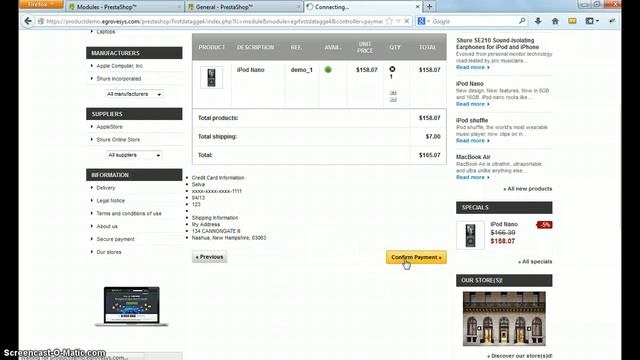This screenshot has width=640, height=360.
Task: Go to the browser Home icon
Action: pos(555,21)
